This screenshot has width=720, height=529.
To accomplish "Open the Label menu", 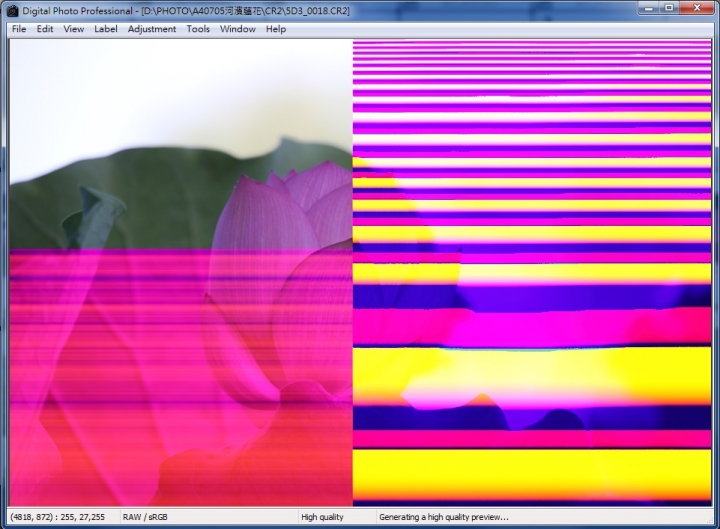I will tap(106, 29).
